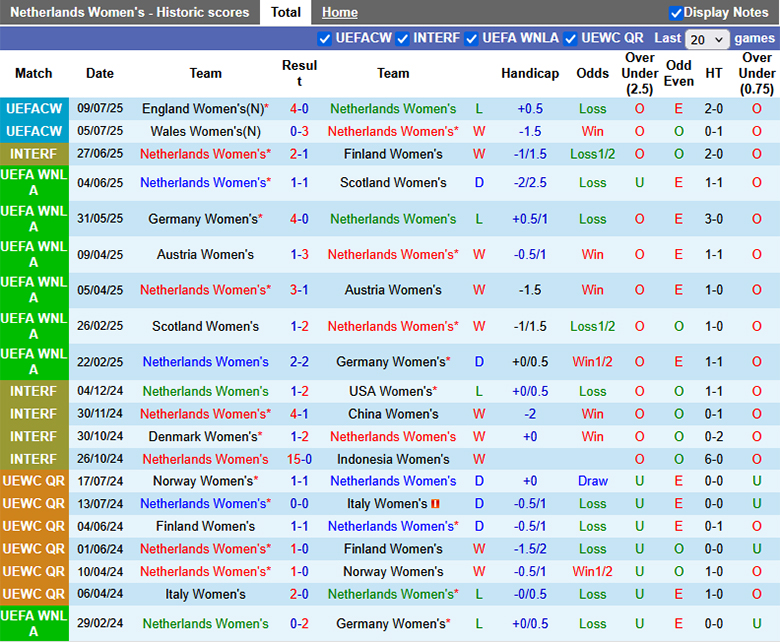
Task: Click the 4-0 score on 09/07/25 row
Action: pos(299,109)
